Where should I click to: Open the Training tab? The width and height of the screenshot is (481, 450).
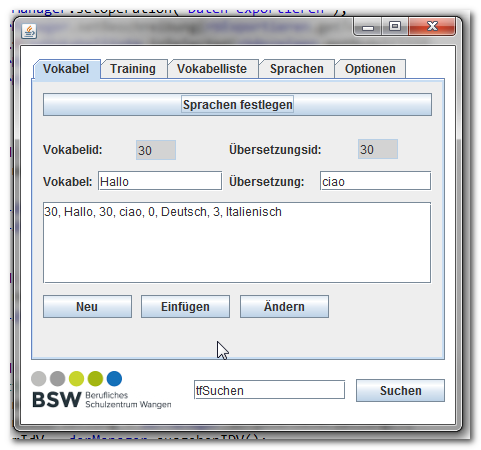tap(133, 69)
